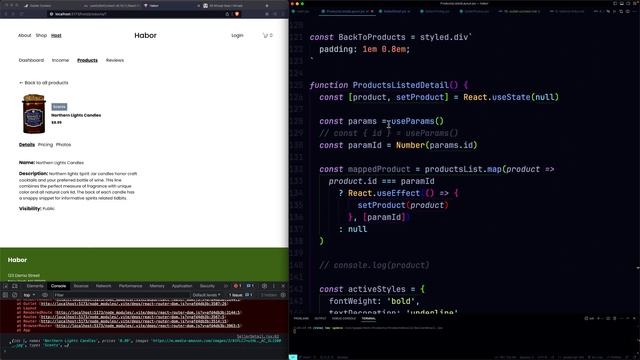Viewport: 640px width, 360px height.
Task: Click the console live expression eye icon
Action: pyautogui.click(x=45, y=295)
